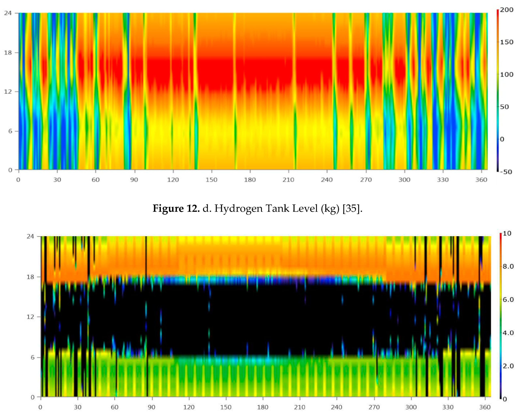The width and height of the screenshot is (526, 420).
Task: Click the 100 label on top colorbar
Action: click(x=507, y=74)
